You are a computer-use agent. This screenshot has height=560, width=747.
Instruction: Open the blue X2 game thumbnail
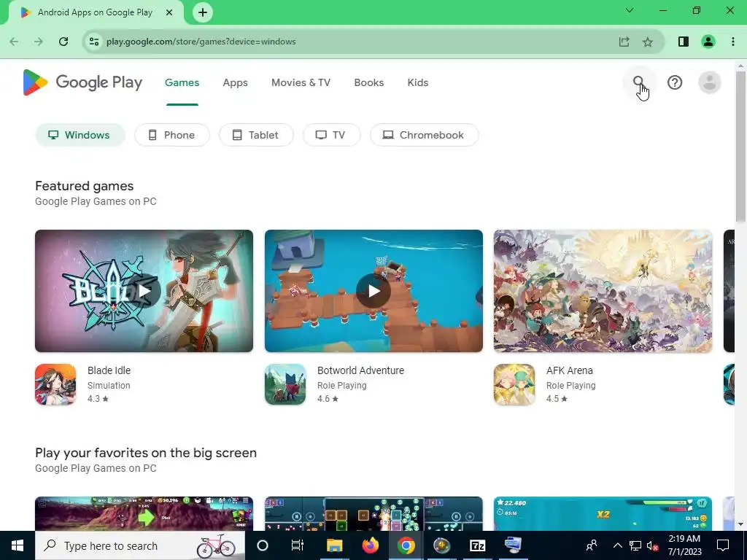tap(603, 513)
